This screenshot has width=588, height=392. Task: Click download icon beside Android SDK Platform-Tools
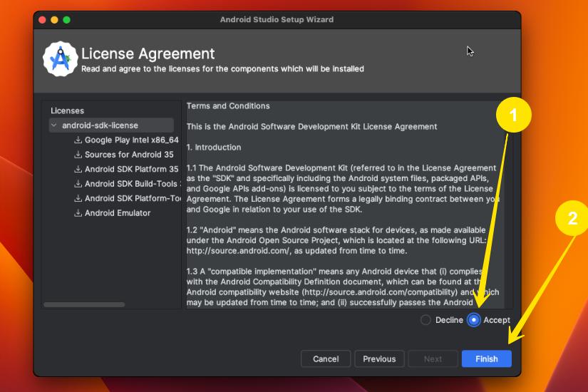[78, 198]
